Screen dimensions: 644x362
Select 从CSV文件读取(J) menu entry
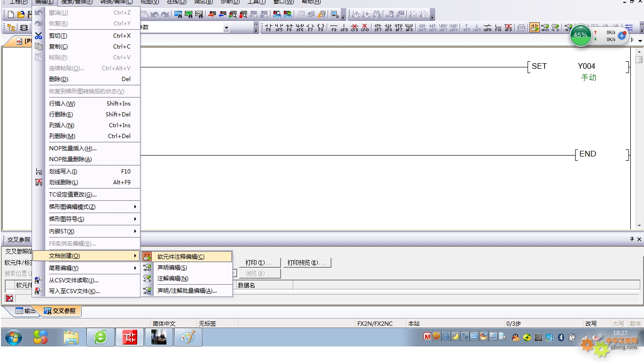(x=86, y=280)
